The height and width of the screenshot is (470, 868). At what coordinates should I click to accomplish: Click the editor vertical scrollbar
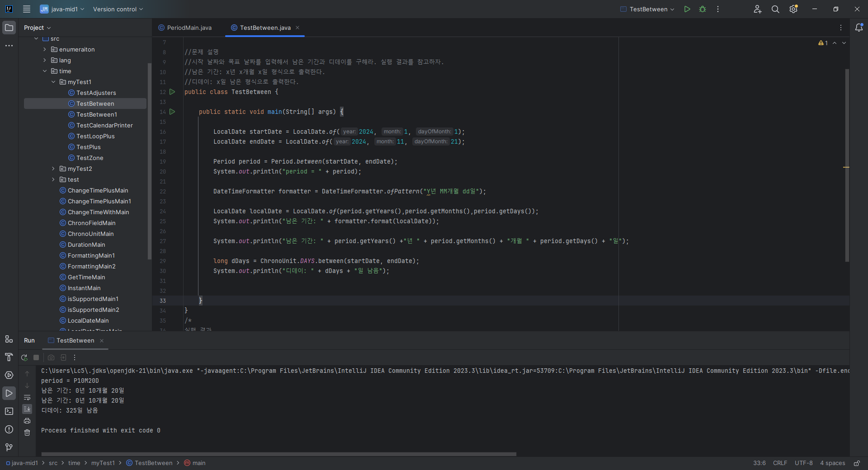point(847,165)
